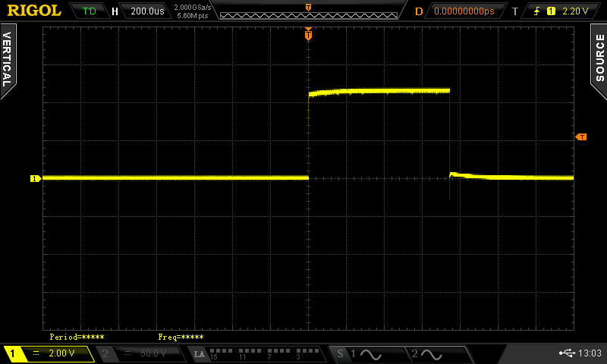The image size is (607, 364).
Task: Click channel 1 ground reference marker
Action: (x=35, y=178)
